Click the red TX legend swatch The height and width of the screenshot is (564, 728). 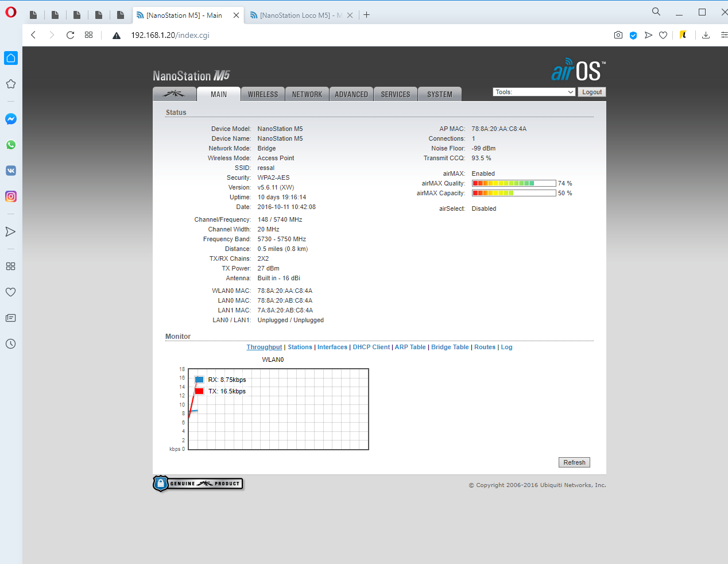point(199,391)
